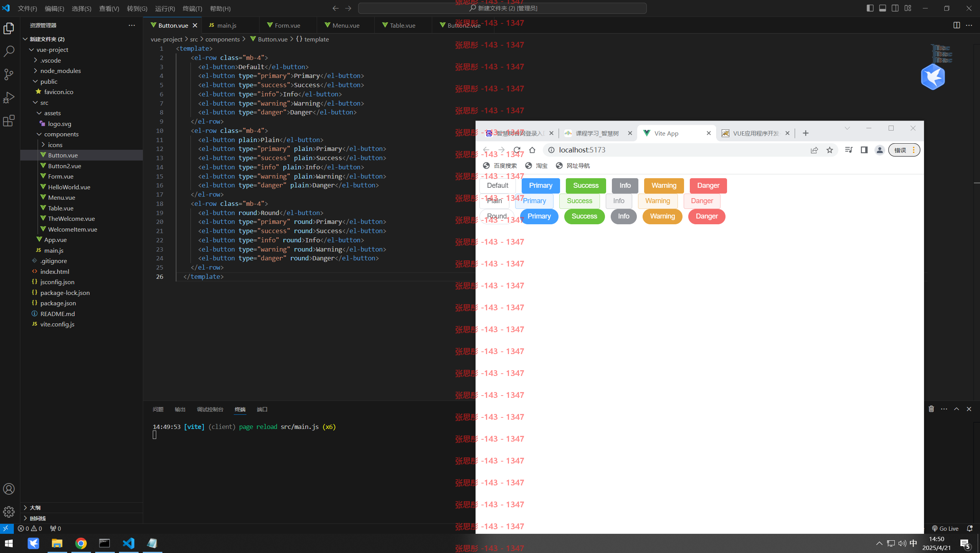Click the VS Code command search box

[x=502, y=8]
